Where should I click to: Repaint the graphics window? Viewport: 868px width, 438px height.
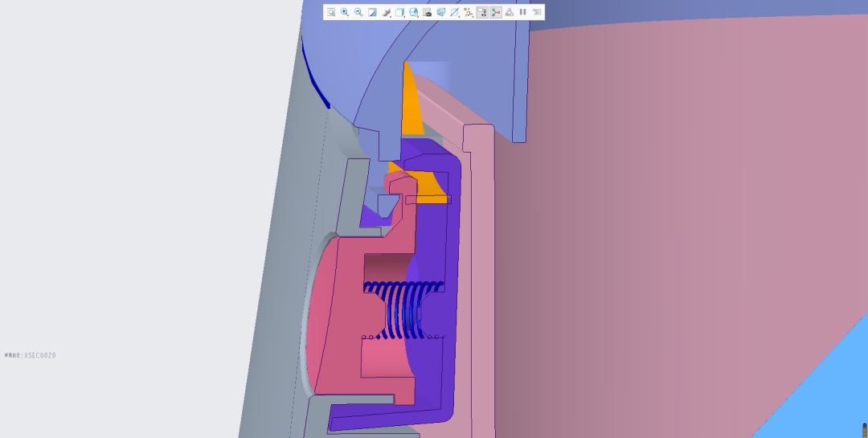pos(372,12)
